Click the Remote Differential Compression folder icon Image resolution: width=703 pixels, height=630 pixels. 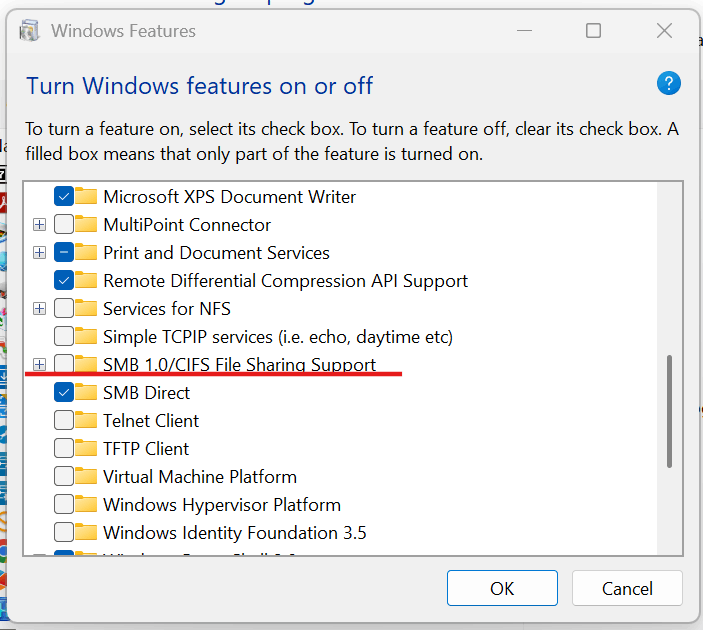[86, 280]
